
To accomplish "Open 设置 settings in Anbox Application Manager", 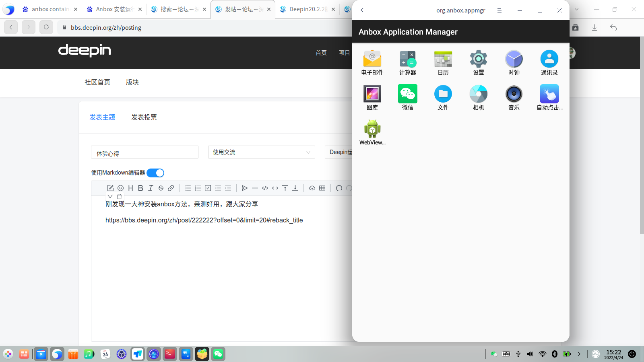I will pos(479,63).
